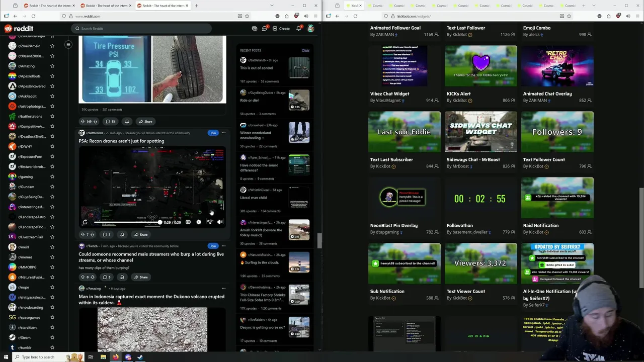The height and width of the screenshot is (362, 644).
Task: Open Firefox application menu in Reddit window
Action: coord(314,16)
